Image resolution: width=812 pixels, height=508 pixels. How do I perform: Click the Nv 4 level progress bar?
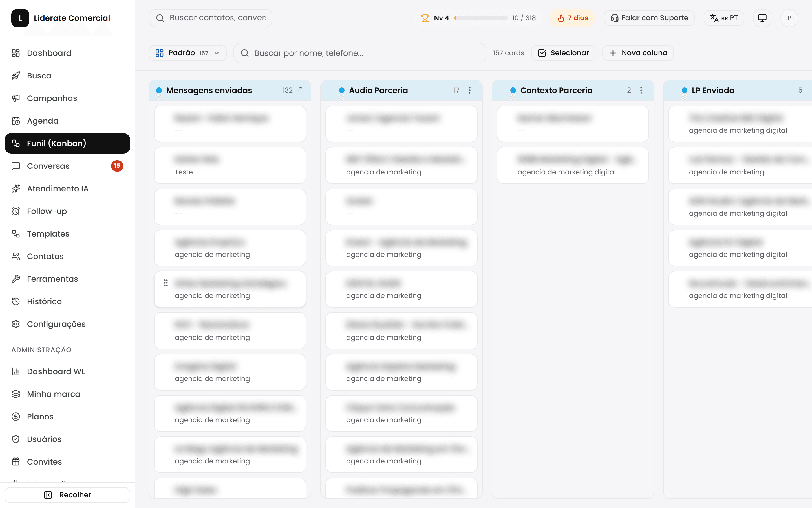point(481,18)
